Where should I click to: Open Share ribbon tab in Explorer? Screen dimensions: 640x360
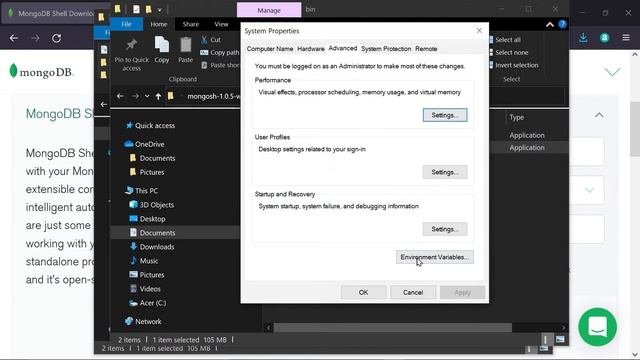[191, 24]
